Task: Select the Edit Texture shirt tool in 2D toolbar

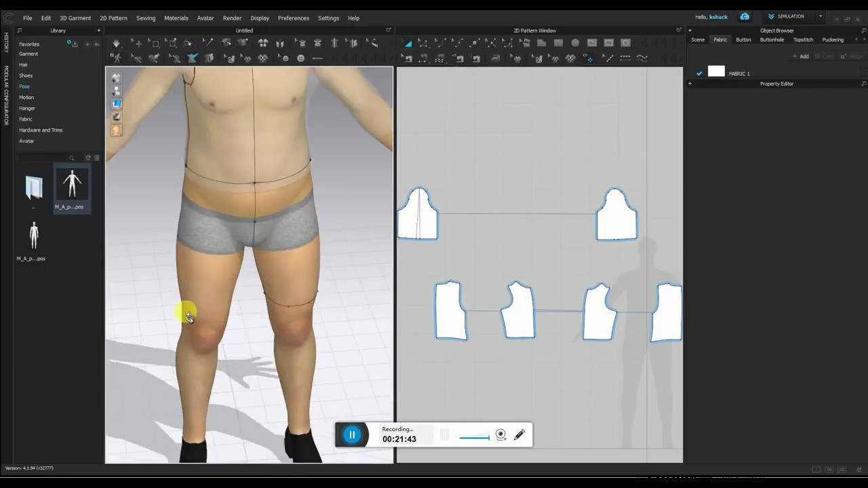Action: pos(517,58)
